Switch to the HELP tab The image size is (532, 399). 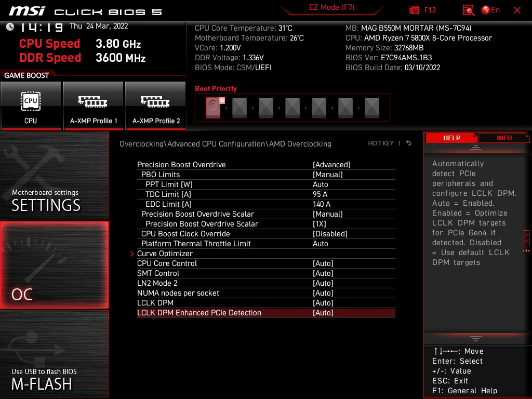click(451, 138)
